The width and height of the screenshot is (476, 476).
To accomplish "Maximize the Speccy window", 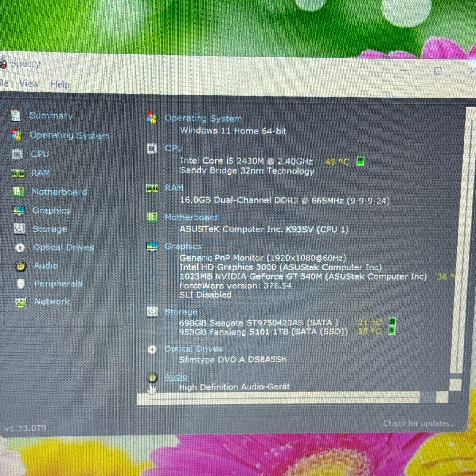I will (438, 71).
